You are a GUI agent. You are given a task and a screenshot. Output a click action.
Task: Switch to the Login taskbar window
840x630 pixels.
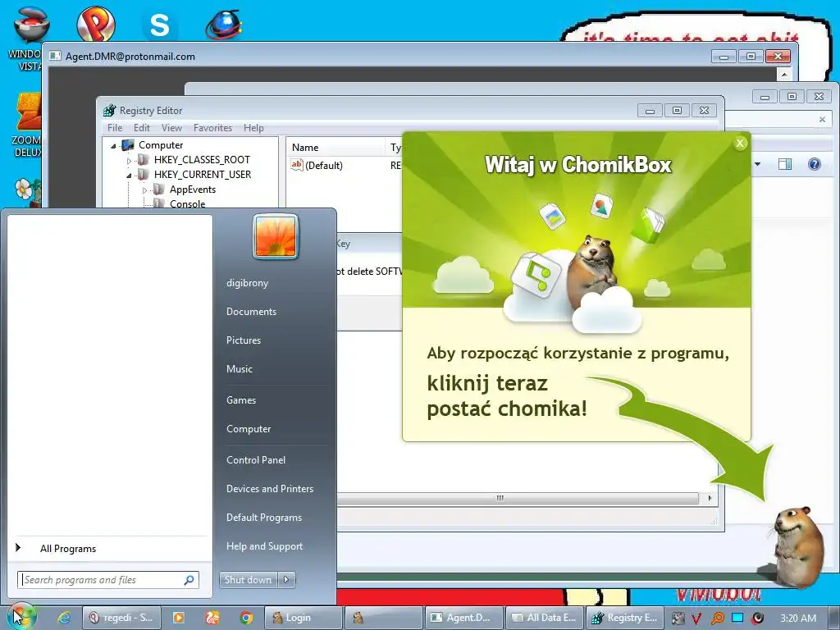tap(304, 618)
